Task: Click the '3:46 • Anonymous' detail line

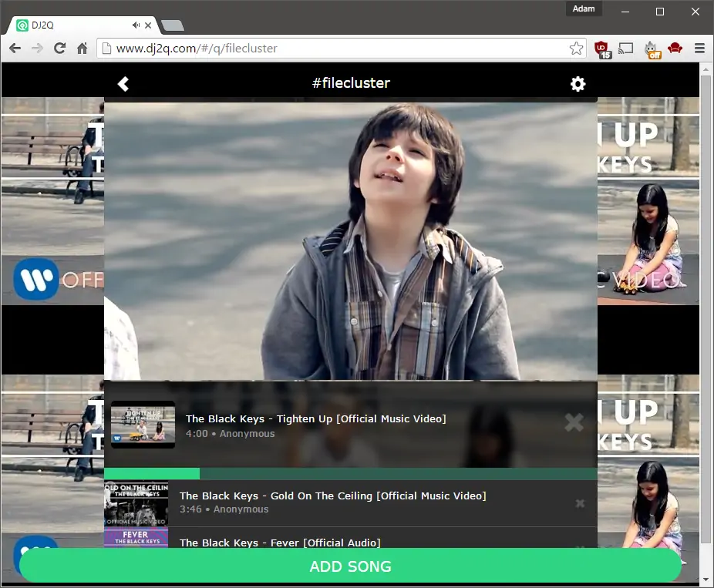Action: (224, 509)
